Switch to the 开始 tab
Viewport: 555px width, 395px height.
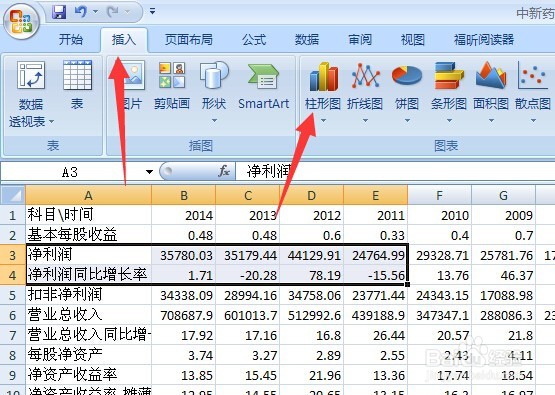coord(71,39)
